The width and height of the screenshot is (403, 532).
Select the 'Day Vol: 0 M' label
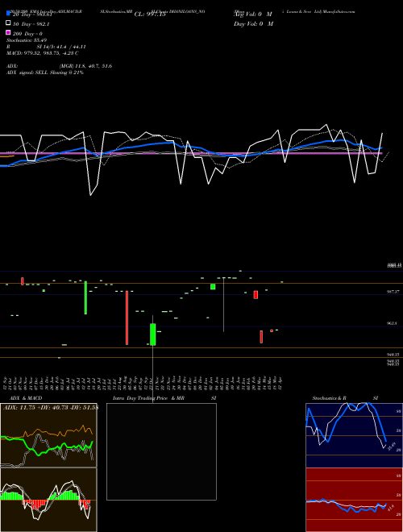[x=253, y=23]
